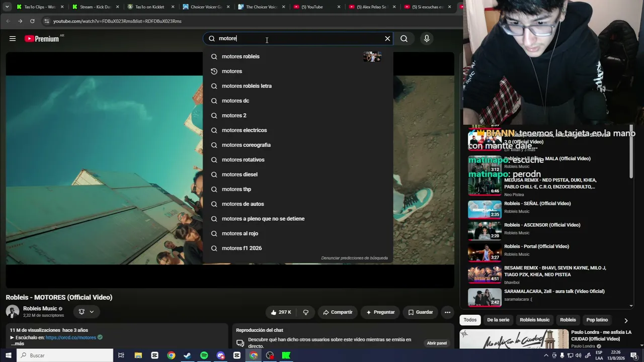Viewport: 644px width, 362px height.
Task: Click the Windows taskbar 'Buscar' search box
Action: pyautogui.click(x=65, y=355)
